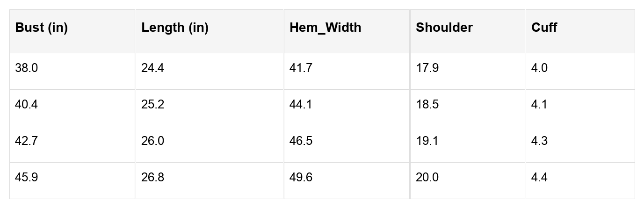
Task: Click the Bust value 40.4
Action: [x=27, y=105]
